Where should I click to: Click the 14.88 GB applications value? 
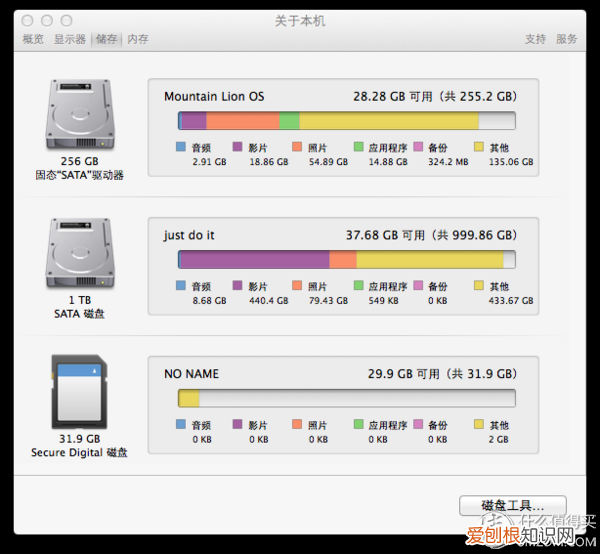click(x=388, y=162)
